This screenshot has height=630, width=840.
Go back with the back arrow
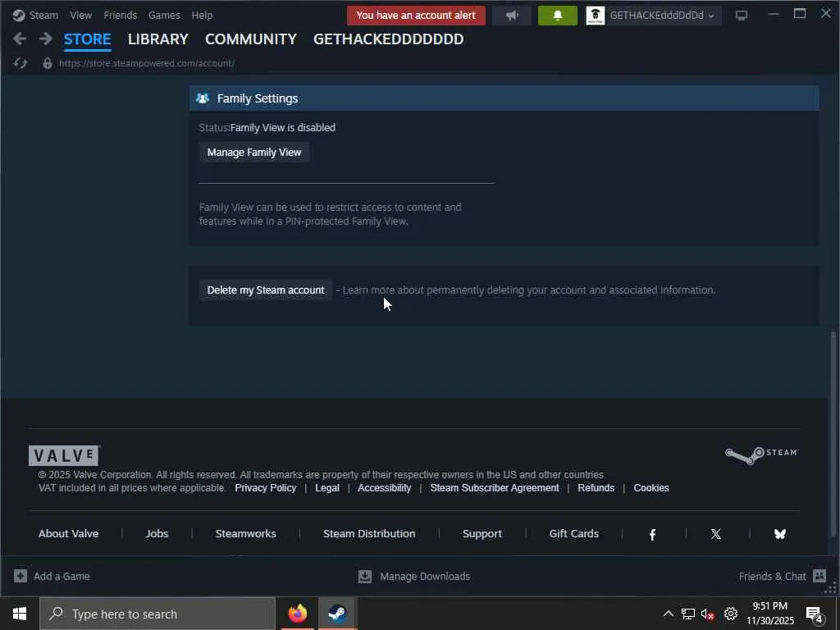[x=20, y=39]
